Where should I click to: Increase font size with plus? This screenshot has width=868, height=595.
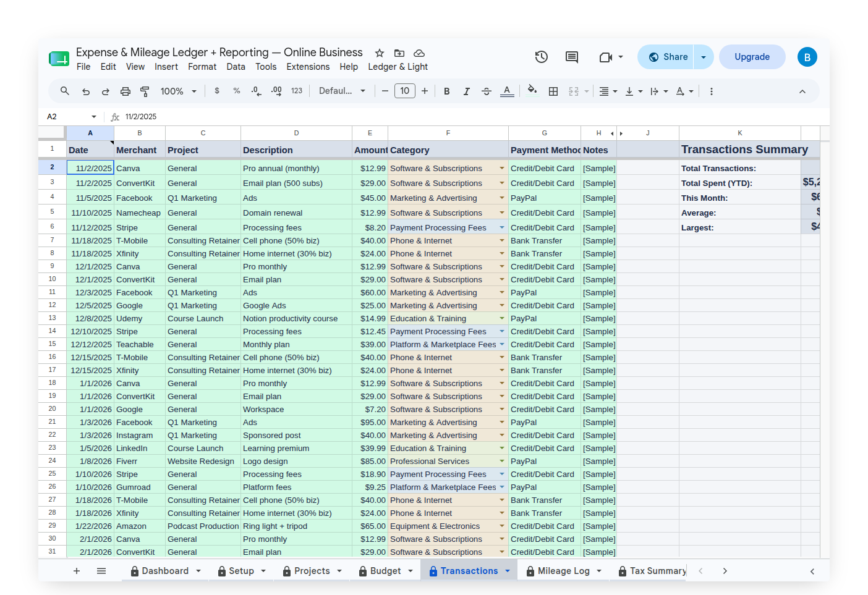(425, 91)
